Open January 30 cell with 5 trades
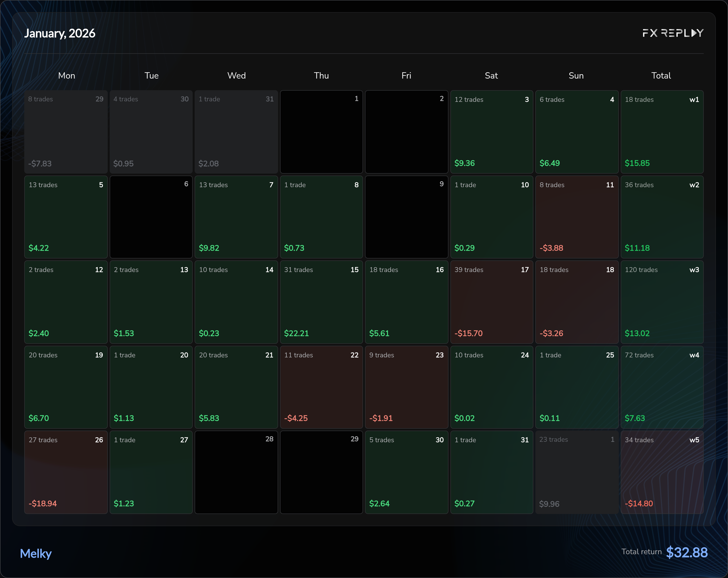The height and width of the screenshot is (578, 728). pyautogui.click(x=406, y=472)
